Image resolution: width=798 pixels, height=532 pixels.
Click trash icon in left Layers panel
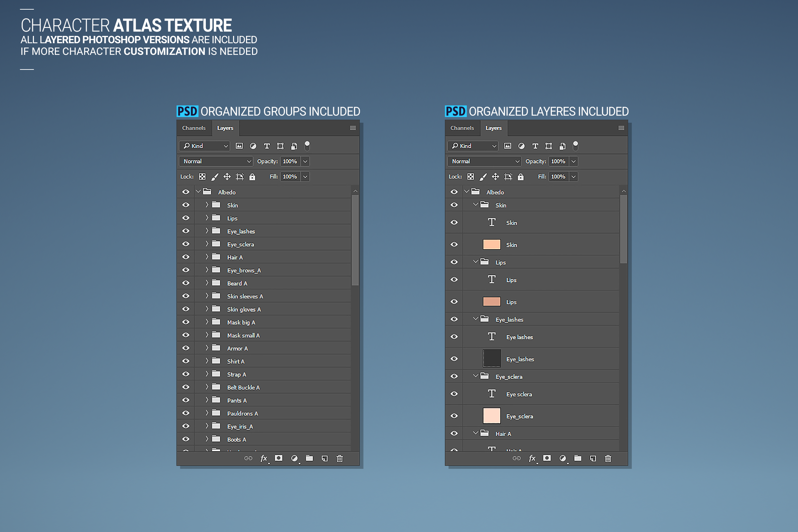click(x=339, y=459)
